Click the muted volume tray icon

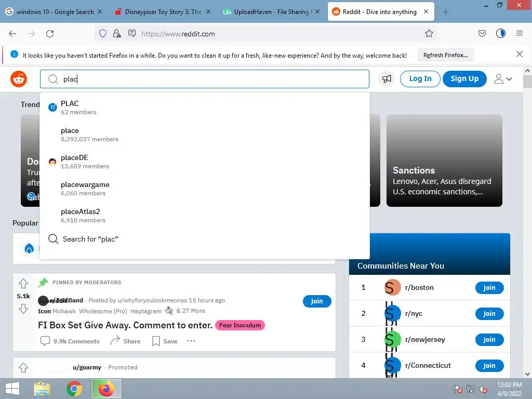coord(483,389)
